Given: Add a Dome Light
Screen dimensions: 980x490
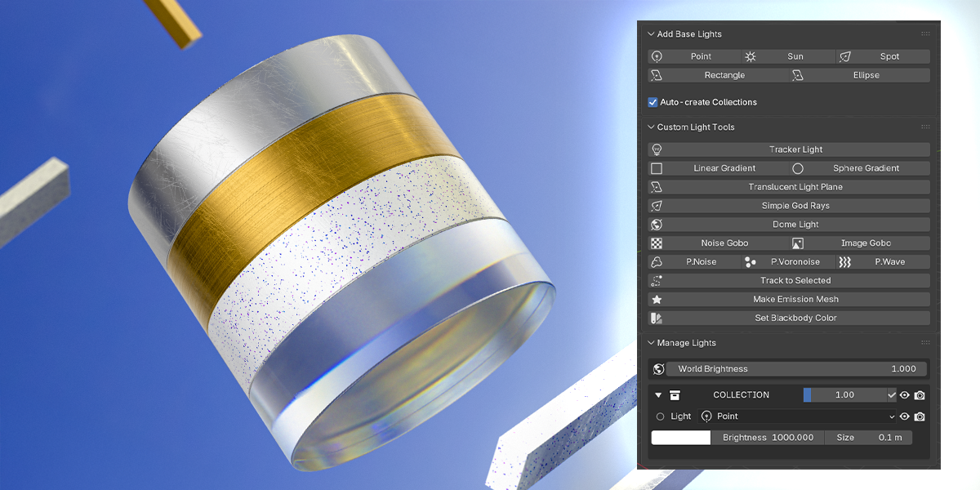Looking at the screenshot, I should 789,225.
